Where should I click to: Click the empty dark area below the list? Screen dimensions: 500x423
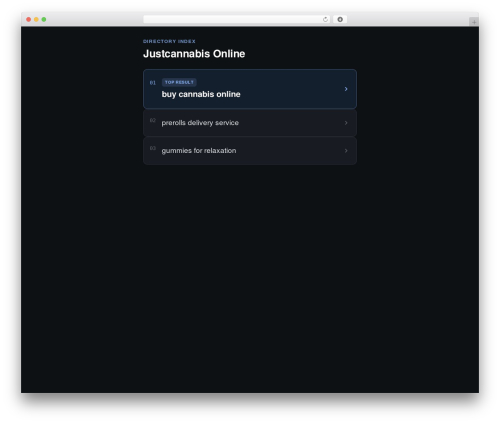[x=250, y=277]
